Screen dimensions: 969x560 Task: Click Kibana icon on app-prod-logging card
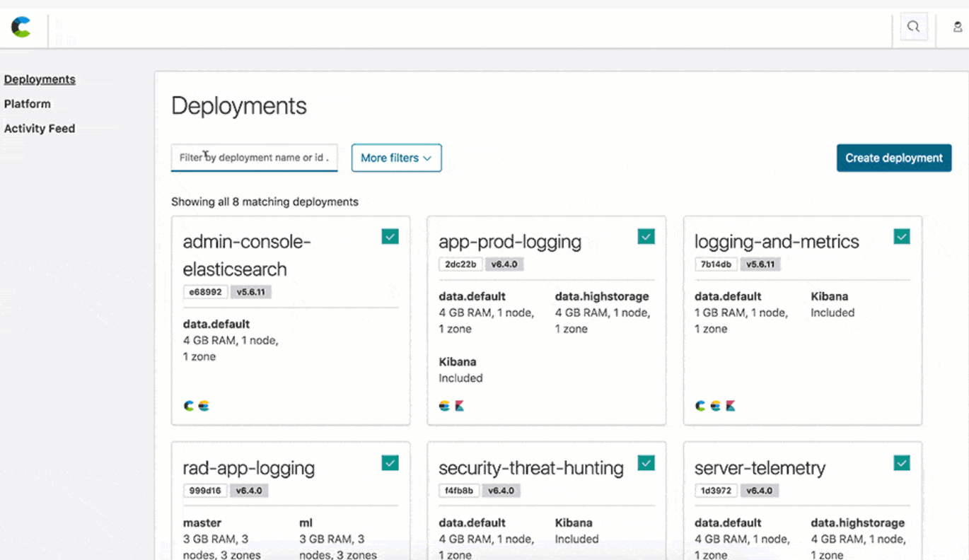tap(460, 406)
